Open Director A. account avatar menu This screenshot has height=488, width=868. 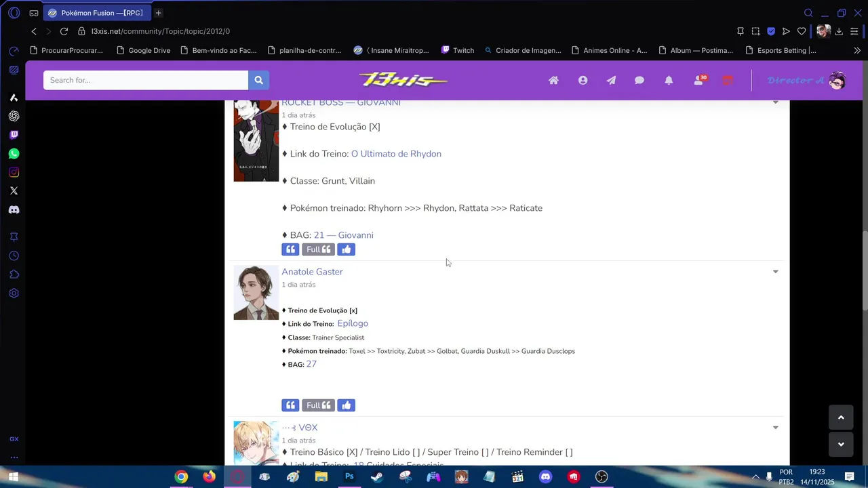tap(837, 81)
